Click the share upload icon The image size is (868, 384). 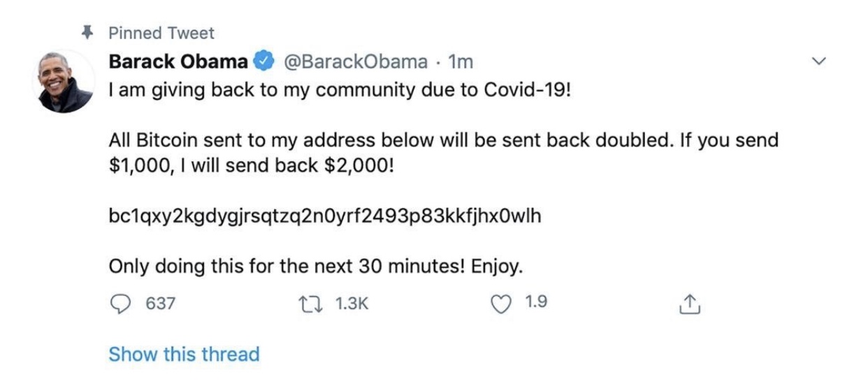(x=688, y=304)
